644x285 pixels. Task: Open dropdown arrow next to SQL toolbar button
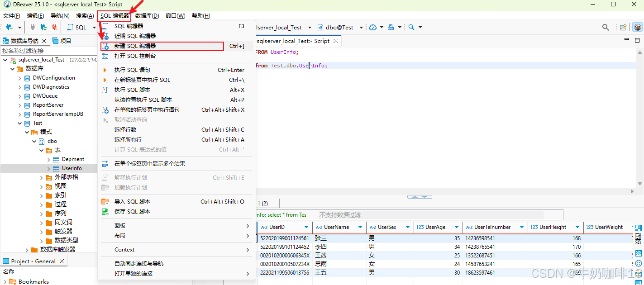point(94,28)
